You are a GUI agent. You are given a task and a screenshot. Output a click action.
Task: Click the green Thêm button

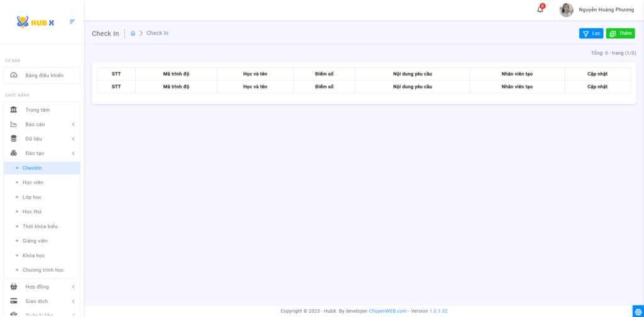tap(620, 33)
